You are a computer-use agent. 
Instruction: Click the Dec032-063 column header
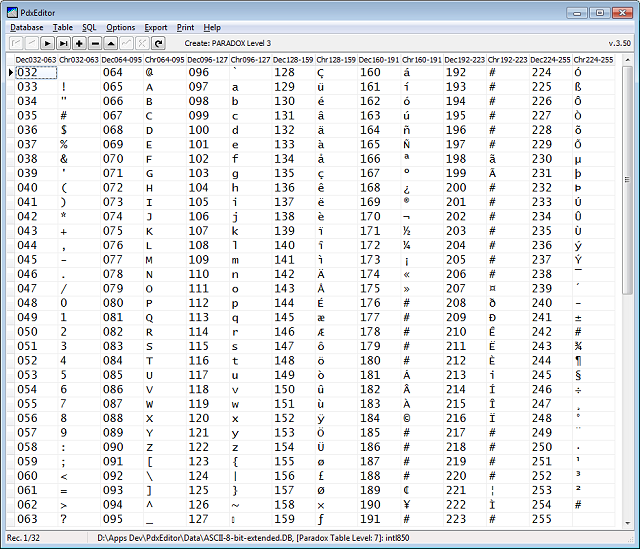click(36, 60)
